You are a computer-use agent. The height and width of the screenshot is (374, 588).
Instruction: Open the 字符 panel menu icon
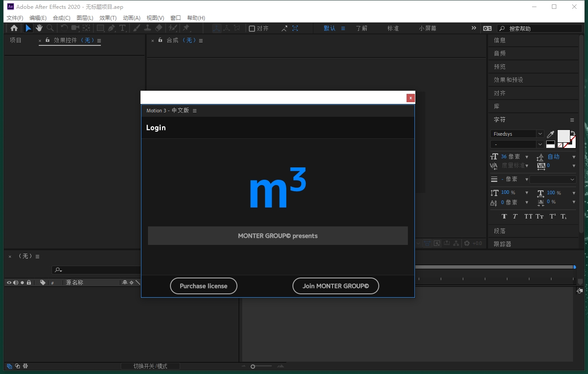point(572,120)
